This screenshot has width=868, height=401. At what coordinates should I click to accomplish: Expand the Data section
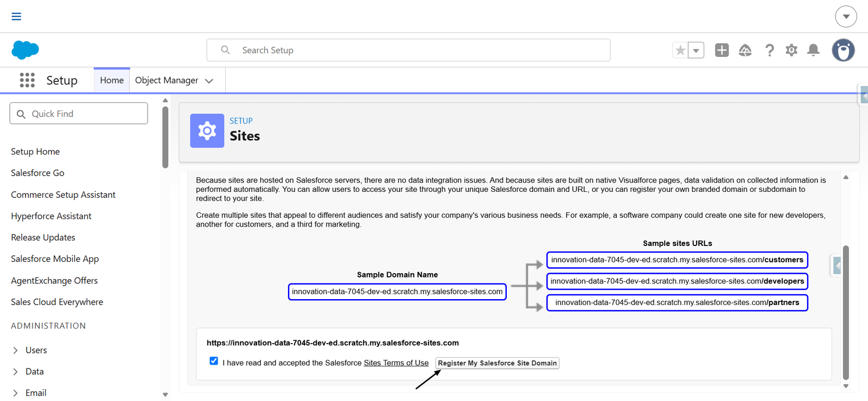pyautogui.click(x=15, y=372)
